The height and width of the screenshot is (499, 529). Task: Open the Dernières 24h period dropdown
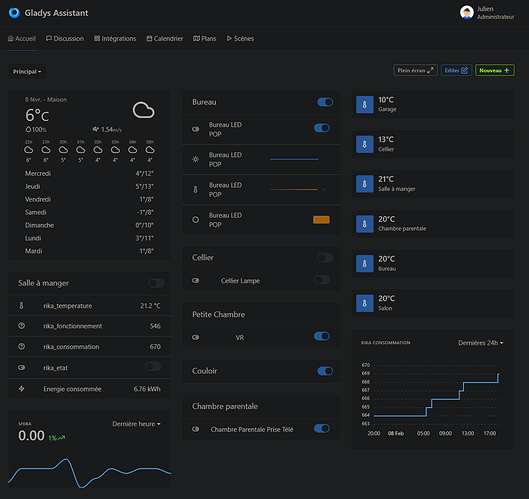[480, 343]
